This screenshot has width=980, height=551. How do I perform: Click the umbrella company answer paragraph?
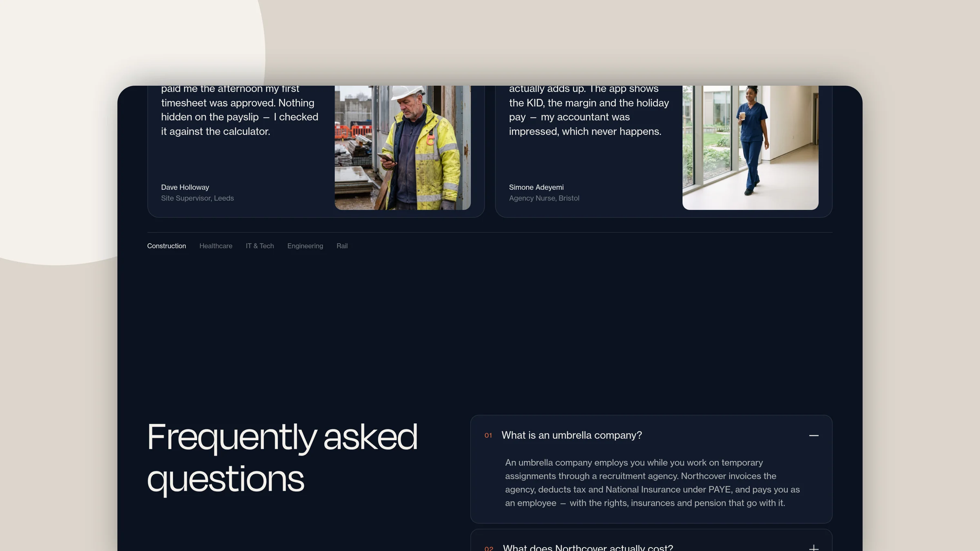[652, 483]
